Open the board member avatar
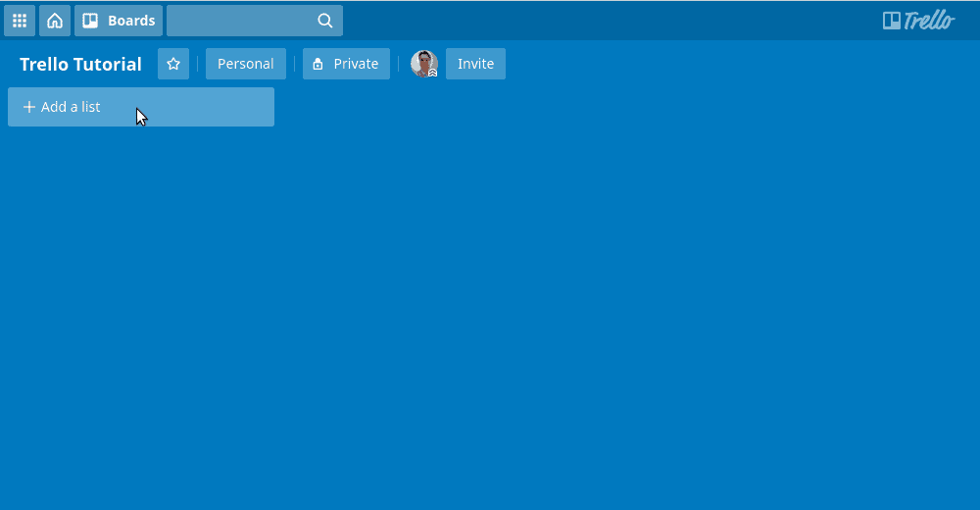Screen dimensions: 980x510 (x=423, y=64)
